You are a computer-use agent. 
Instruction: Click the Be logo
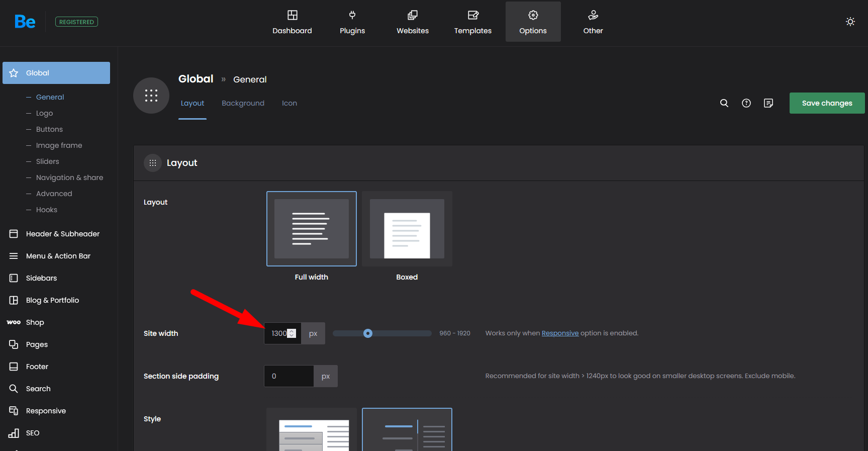pyautogui.click(x=25, y=22)
